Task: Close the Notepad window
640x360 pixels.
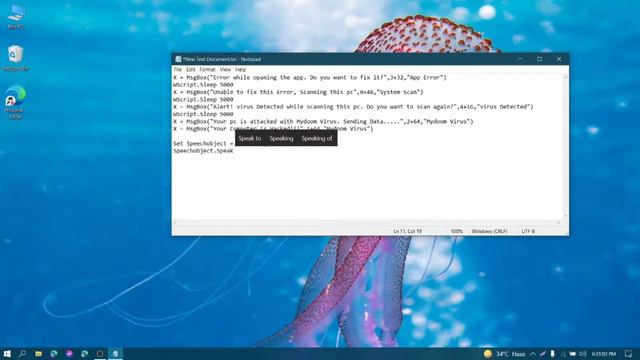Action: click(x=559, y=59)
